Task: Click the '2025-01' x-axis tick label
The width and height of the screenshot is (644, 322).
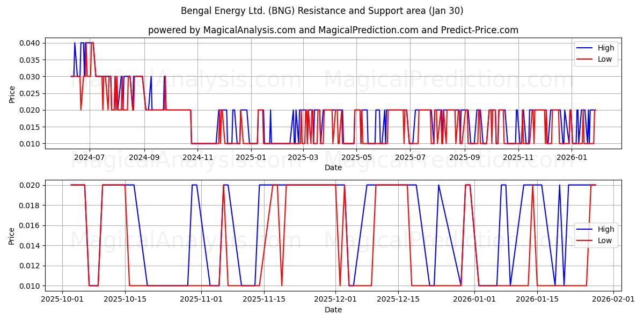Action: tap(251, 157)
